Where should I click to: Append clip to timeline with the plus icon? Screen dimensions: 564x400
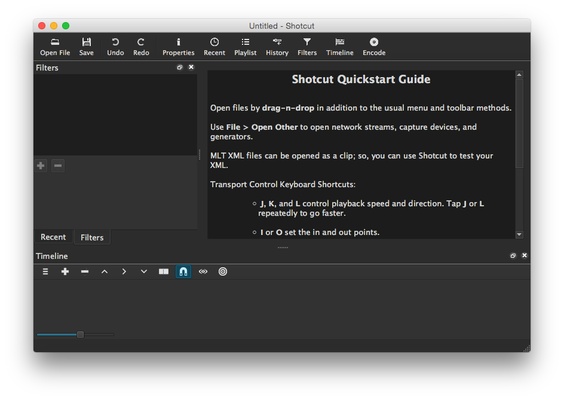65,272
